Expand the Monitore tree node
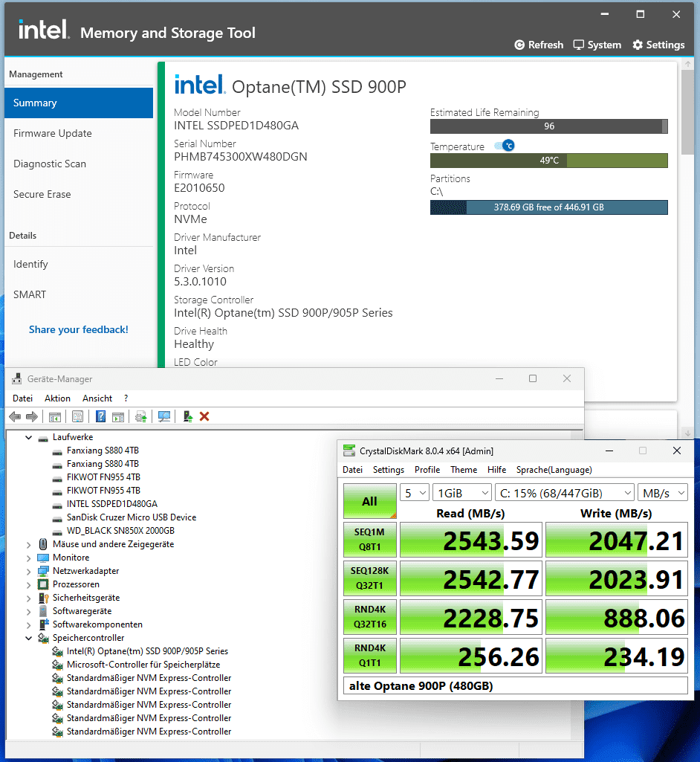Image resolution: width=700 pixels, height=762 pixels. point(29,558)
